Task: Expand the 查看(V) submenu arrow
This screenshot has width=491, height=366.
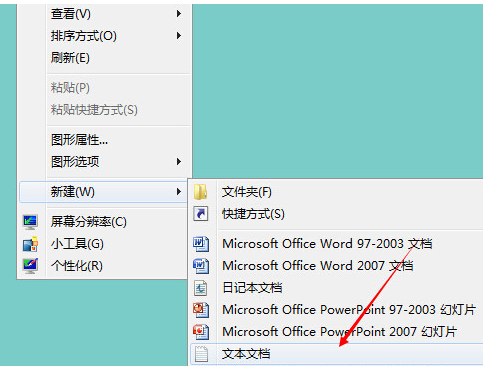Action: point(179,14)
